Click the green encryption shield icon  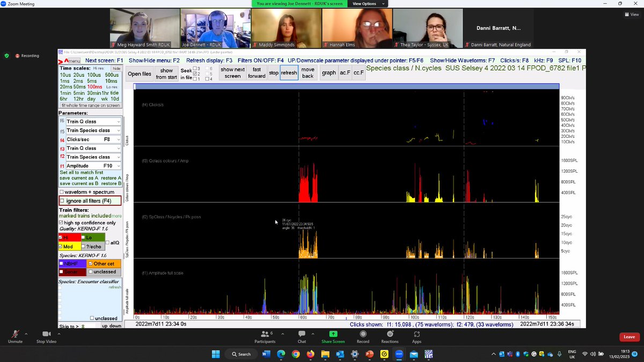tap(7, 55)
